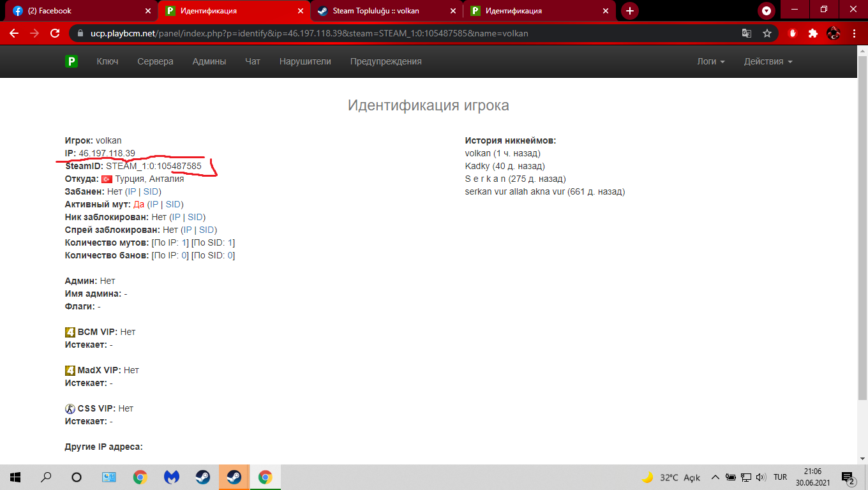The image size is (868, 490).
Task: Open a new browser tab with plus button
Action: tap(629, 11)
